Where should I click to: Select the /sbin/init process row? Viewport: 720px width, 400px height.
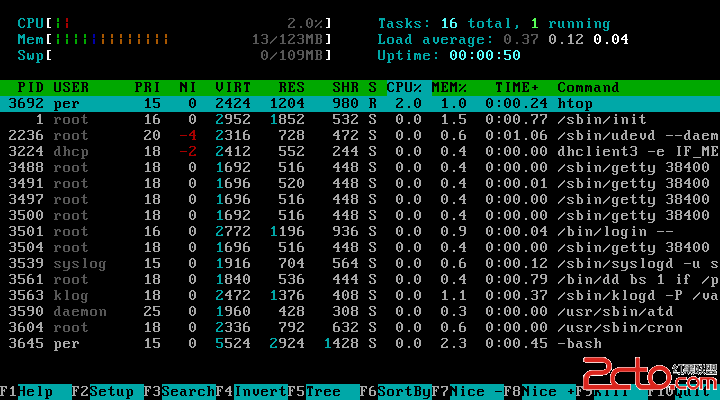[x=360, y=119]
